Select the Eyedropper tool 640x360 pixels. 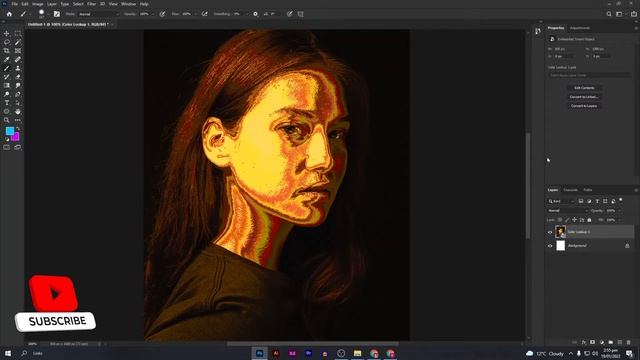coord(7,60)
